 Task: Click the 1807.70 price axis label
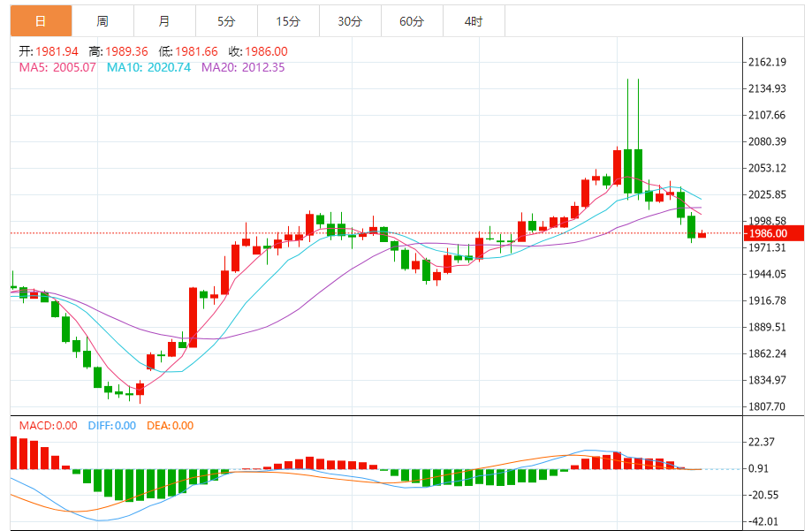(767, 406)
